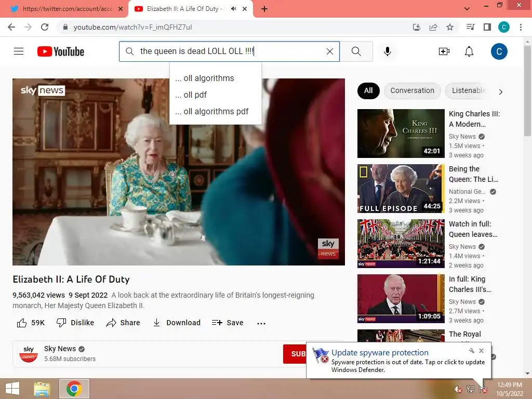Viewport: 532px width, 399px height.
Task: Click the Windows Start button
Action: [12, 389]
